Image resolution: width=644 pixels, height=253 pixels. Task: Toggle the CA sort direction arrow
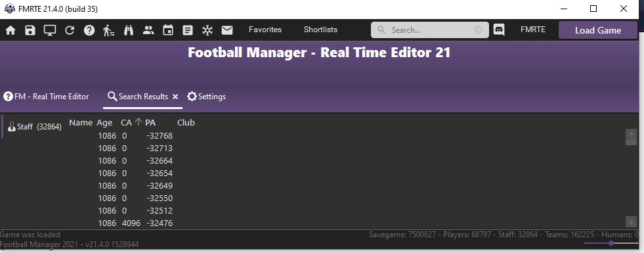139,122
